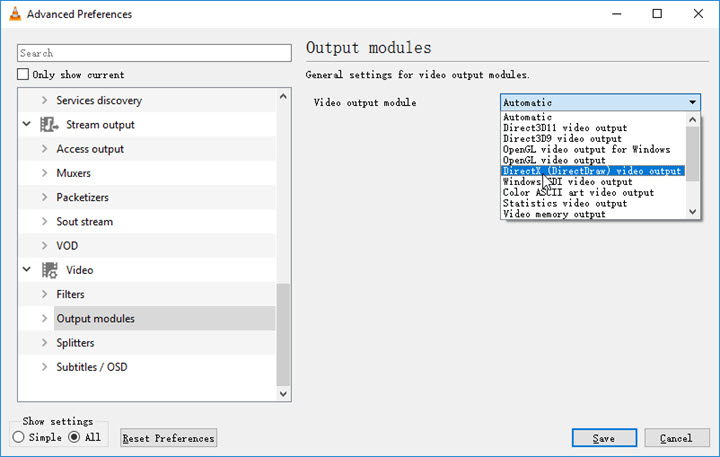720x457 pixels.
Task: Choose Direct3D11 video output option
Action: pyautogui.click(x=565, y=128)
